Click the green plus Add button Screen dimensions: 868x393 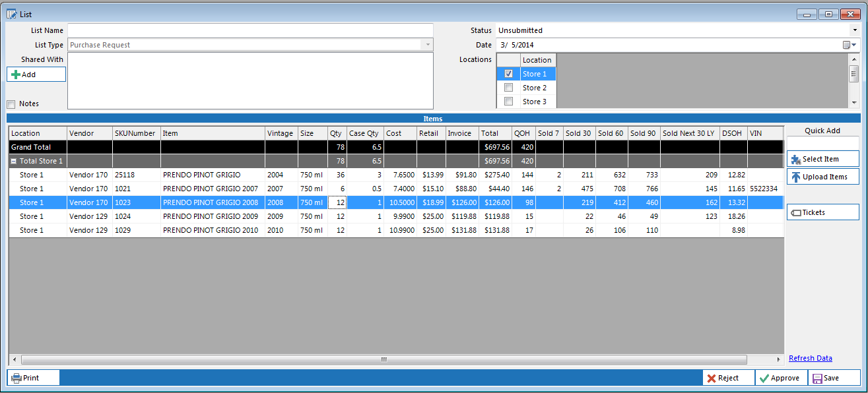pyautogui.click(x=36, y=75)
